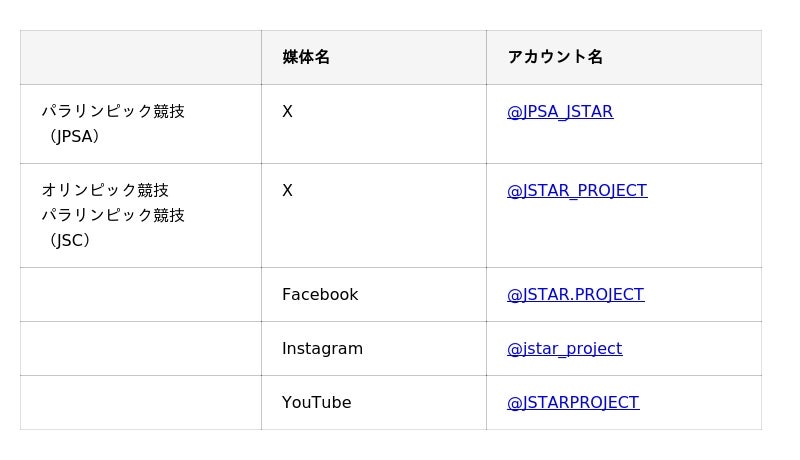Visit the @JSTARPROJECT YouTube link
This screenshot has width=800, height=460.
click(572, 403)
